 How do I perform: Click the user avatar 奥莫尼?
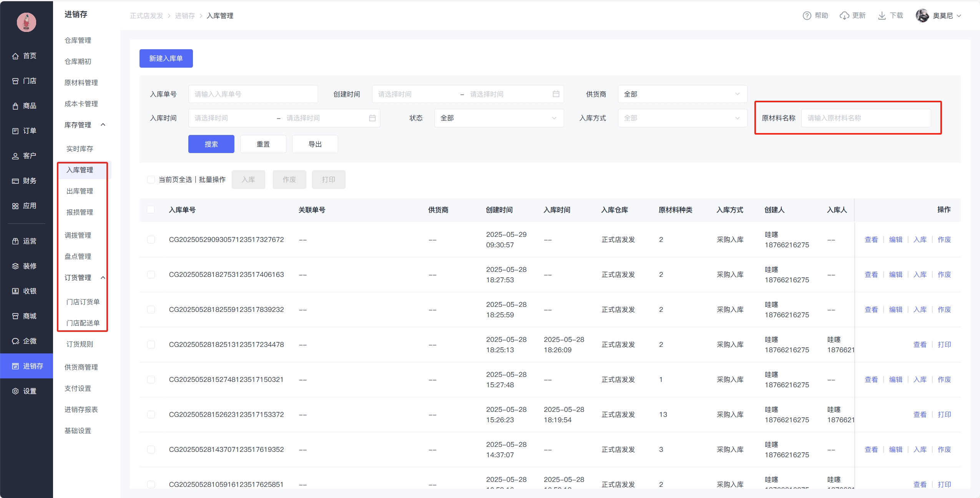pos(922,16)
